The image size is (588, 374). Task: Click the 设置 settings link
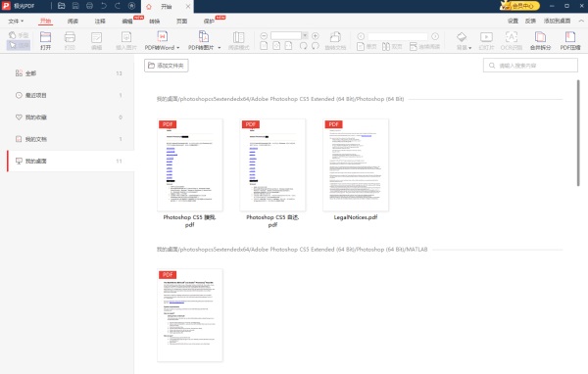[x=513, y=21]
